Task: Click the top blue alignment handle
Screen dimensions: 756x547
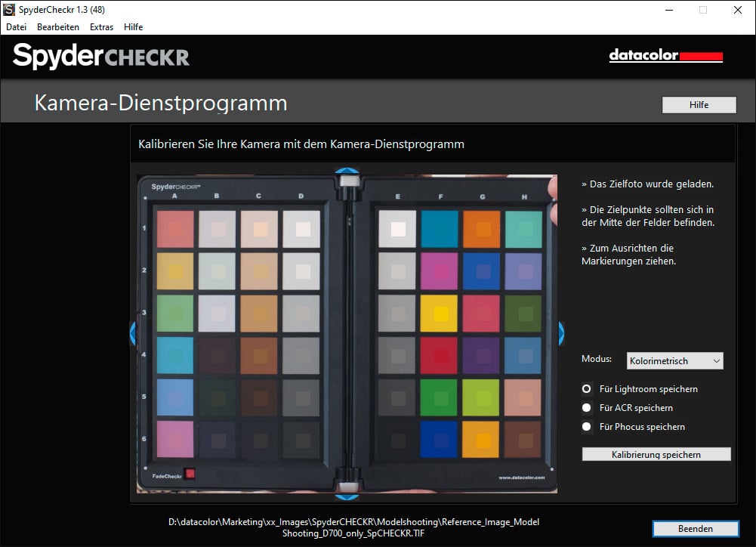Action: (347, 171)
